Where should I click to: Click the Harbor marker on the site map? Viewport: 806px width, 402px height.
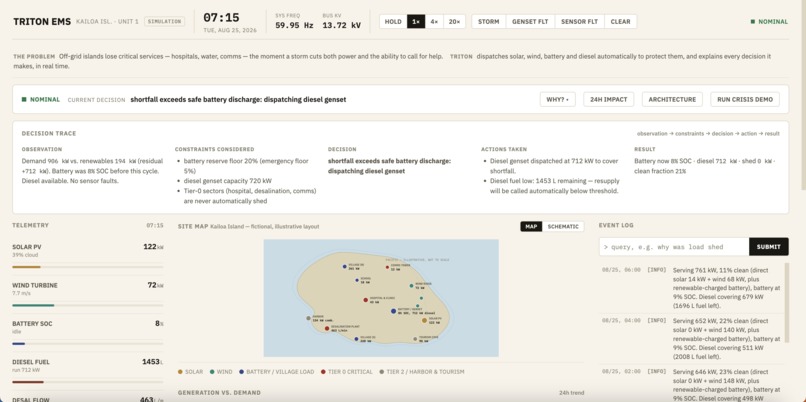(308, 318)
